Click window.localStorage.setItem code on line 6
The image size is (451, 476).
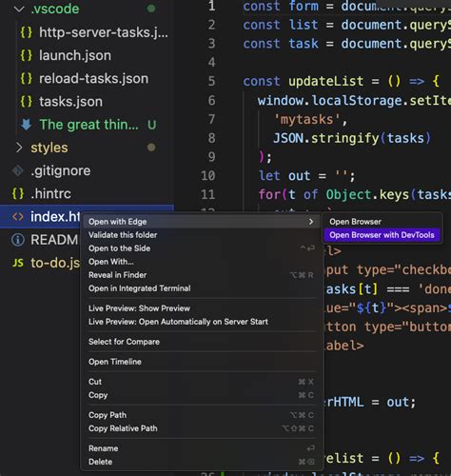click(x=354, y=101)
